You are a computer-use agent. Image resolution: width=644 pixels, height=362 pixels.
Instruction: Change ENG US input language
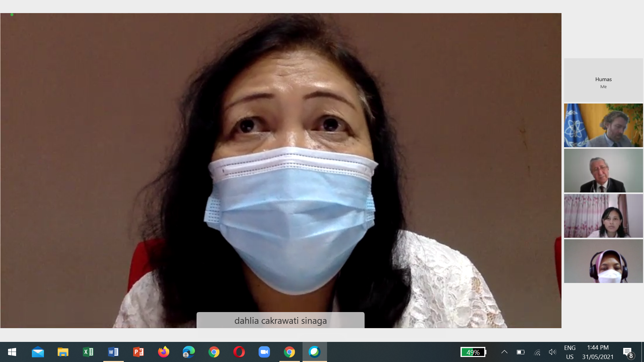coord(570,352)
